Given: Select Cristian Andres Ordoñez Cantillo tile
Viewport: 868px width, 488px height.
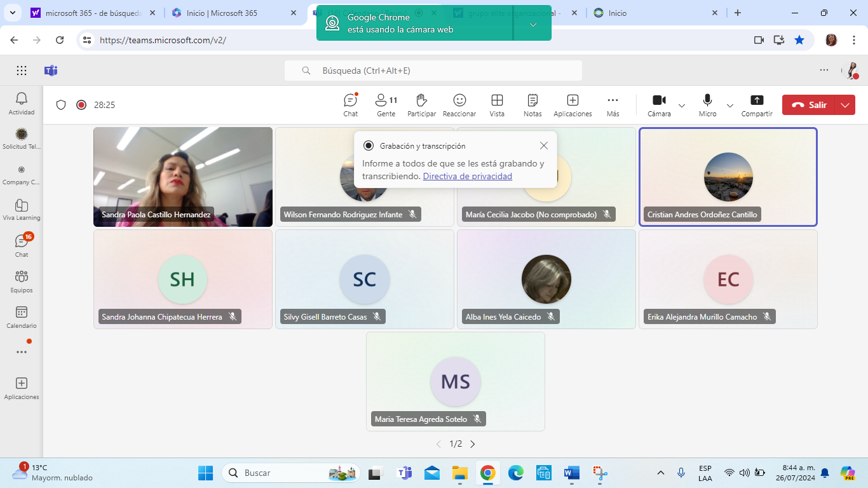Looking at the screenshot, I should click(x=728, y=177).
